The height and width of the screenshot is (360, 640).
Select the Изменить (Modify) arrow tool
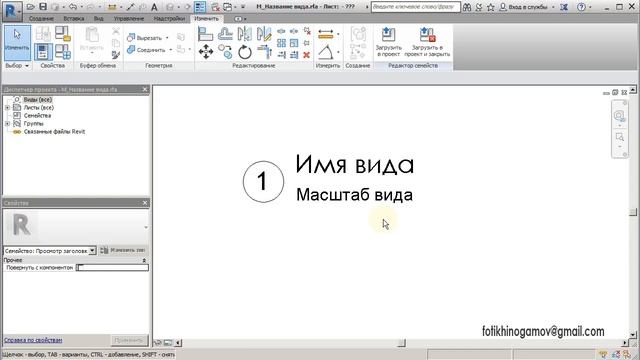(17, 42)
